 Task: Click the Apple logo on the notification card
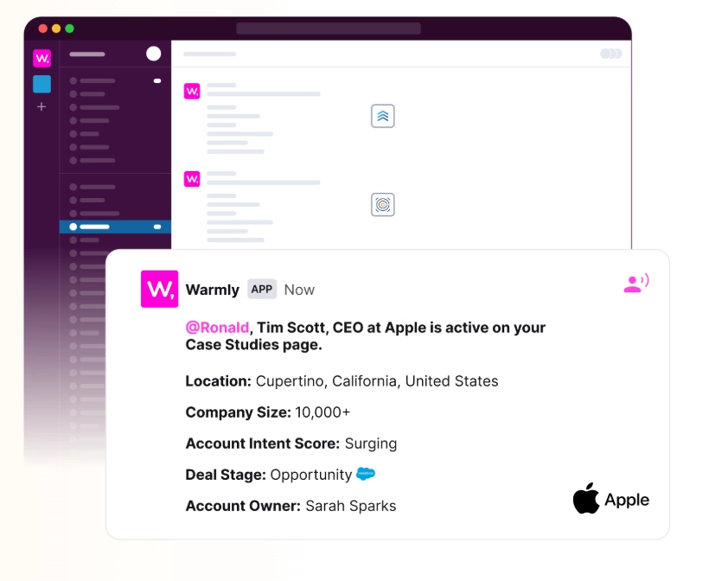[x=586, y=498]
